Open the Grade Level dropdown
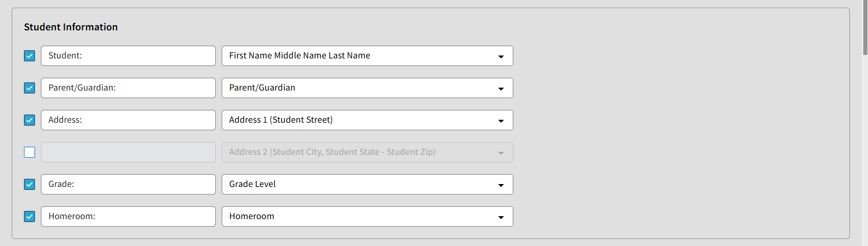868x246 pixels. click(x=367, y=185)
